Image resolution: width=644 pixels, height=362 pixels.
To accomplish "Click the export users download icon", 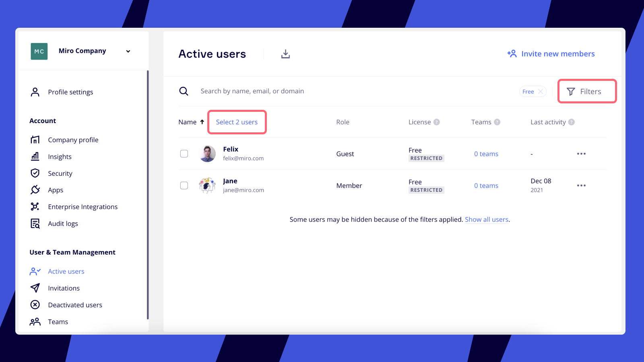I will point(285,54).
